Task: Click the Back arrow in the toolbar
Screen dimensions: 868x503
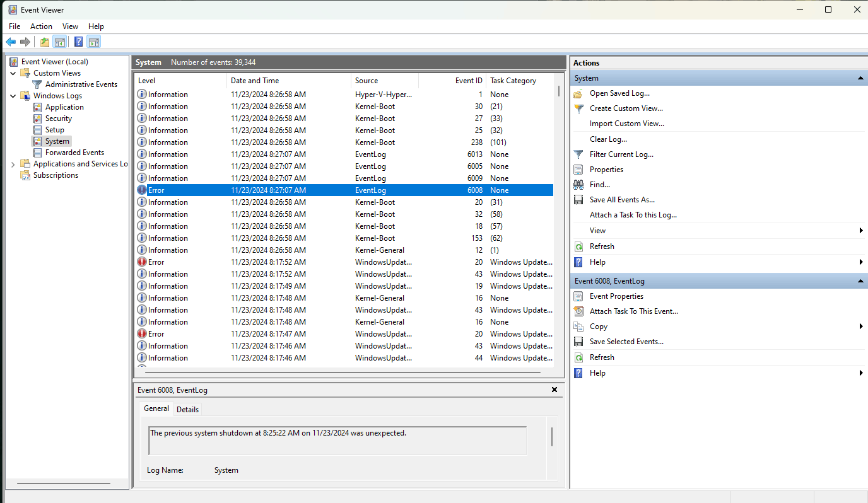Action: [x=11, y=42]
